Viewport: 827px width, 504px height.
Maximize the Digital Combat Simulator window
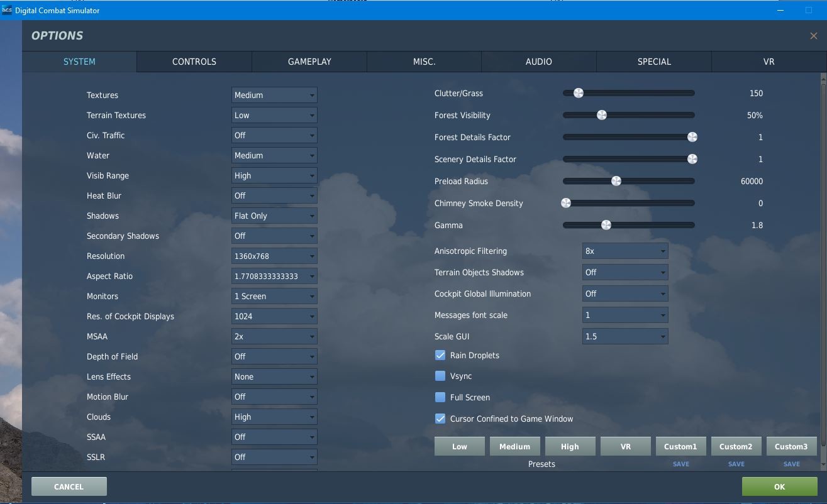click(809, 10)
